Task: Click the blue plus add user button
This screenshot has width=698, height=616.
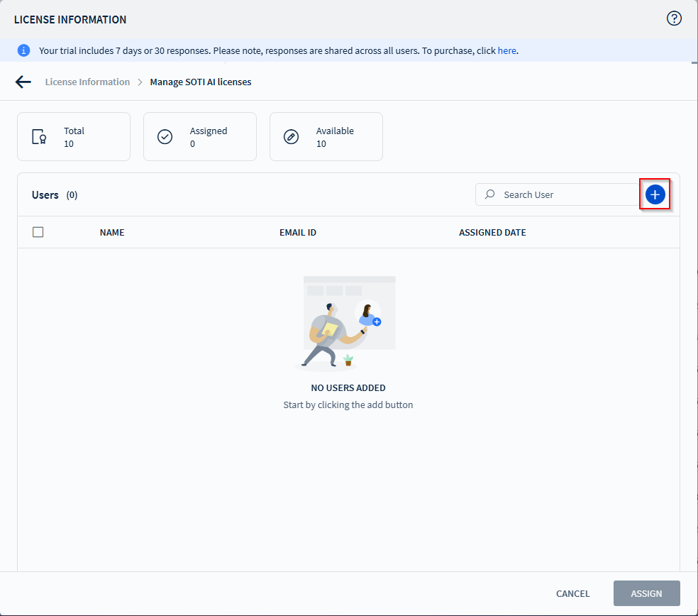Action: pos(655,194)
